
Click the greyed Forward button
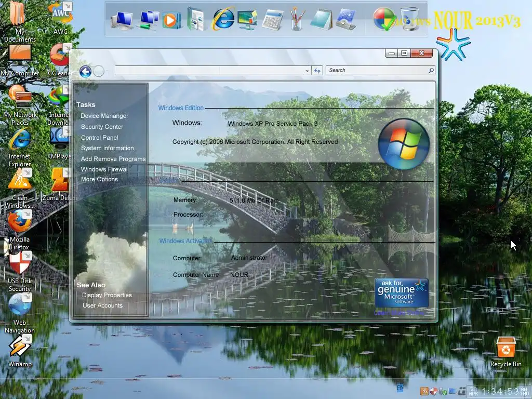pyautogui.click(x=99, y=71)
